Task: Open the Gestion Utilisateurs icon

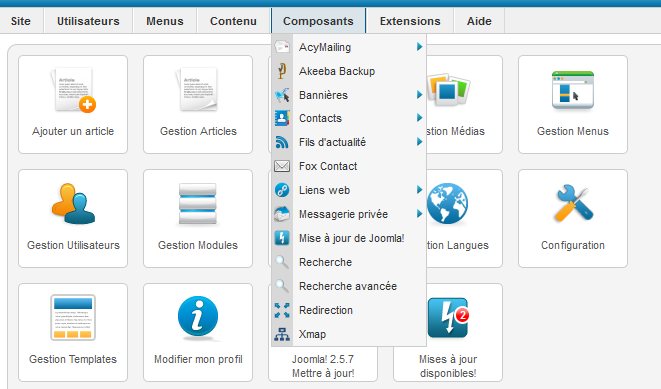Action: point(73,204)
